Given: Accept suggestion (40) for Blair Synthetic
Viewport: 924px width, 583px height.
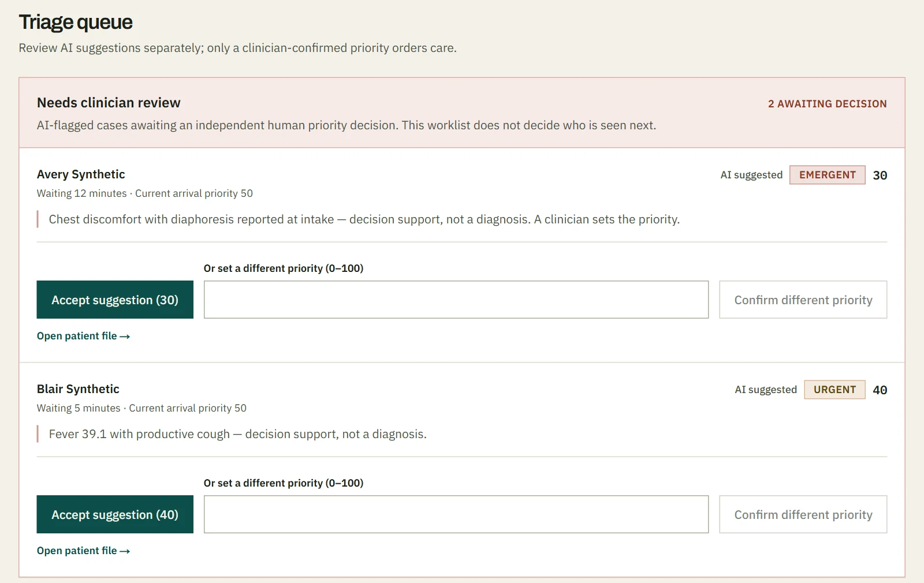Looking at the screenshot, I should (115, 514).
